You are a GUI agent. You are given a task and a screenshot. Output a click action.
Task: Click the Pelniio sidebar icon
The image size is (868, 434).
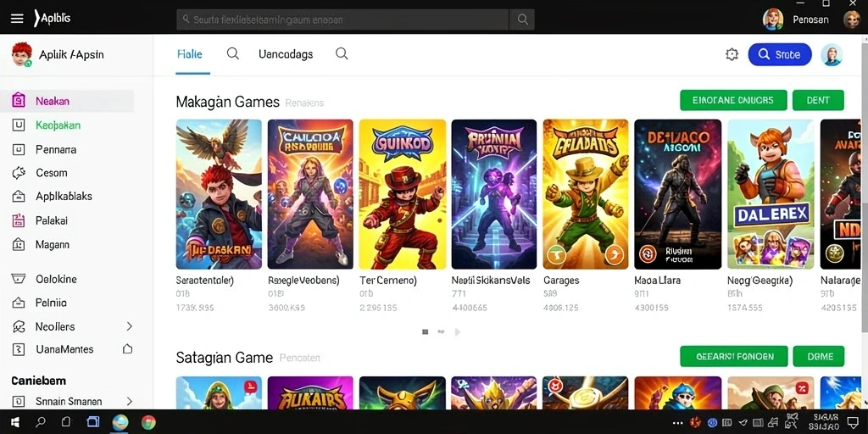[19, 303]
